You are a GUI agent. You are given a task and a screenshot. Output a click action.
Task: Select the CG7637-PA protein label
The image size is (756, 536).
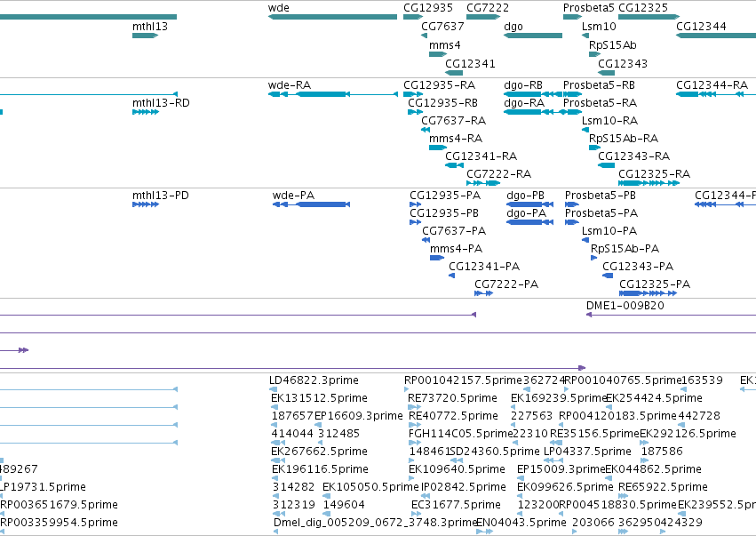click(x=454, y=231)
